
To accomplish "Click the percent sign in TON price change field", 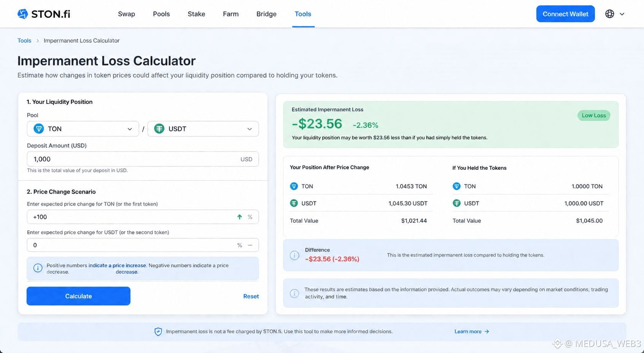I will pos(250,217).
